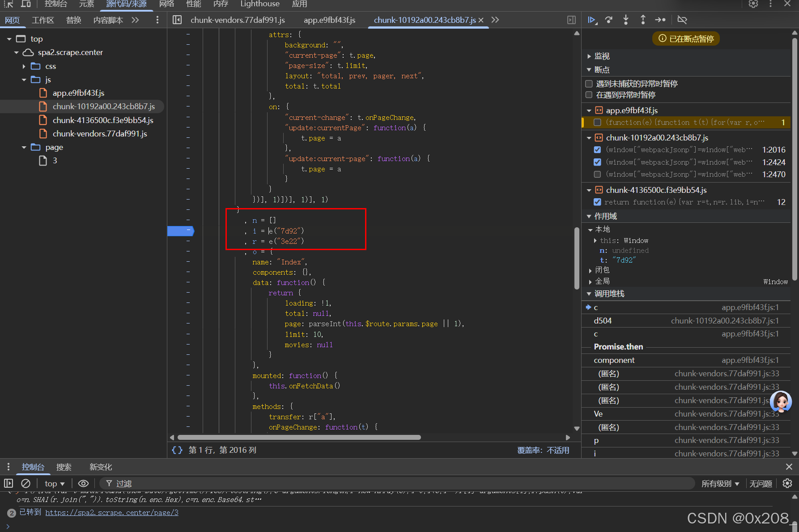Switch to 元素 Elements panel tab
Image resolution: width=799 pixels, height=532 pixels.
[86, 4]
